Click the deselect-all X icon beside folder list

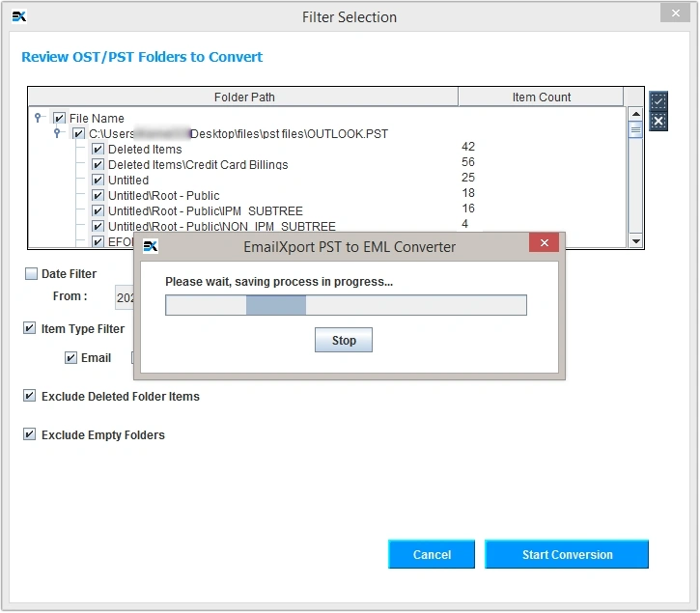click(x=658, y=121)
